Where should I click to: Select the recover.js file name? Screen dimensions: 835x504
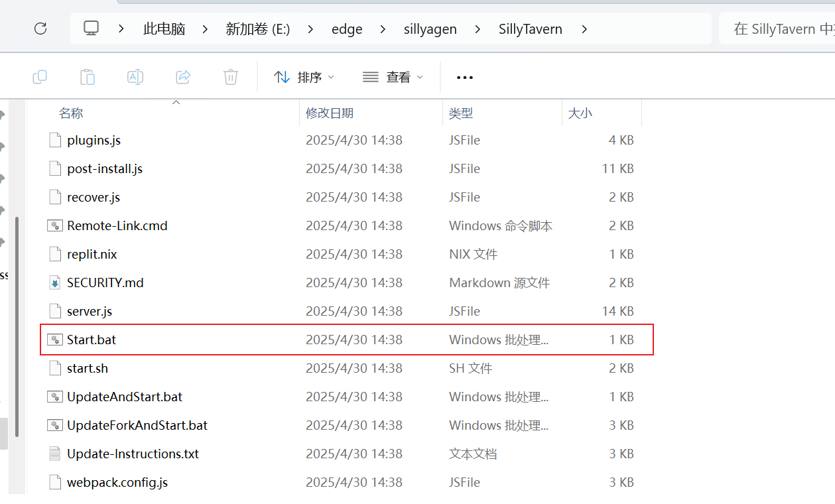click(x=94, y=197)
